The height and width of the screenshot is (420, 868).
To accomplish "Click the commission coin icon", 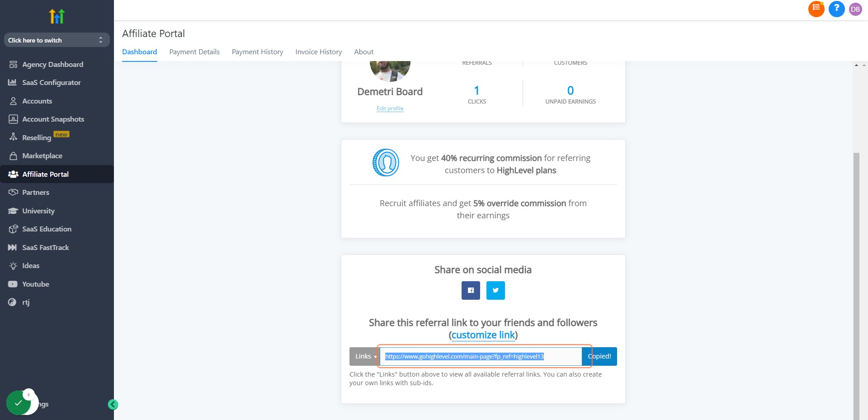I will [386, 163].
